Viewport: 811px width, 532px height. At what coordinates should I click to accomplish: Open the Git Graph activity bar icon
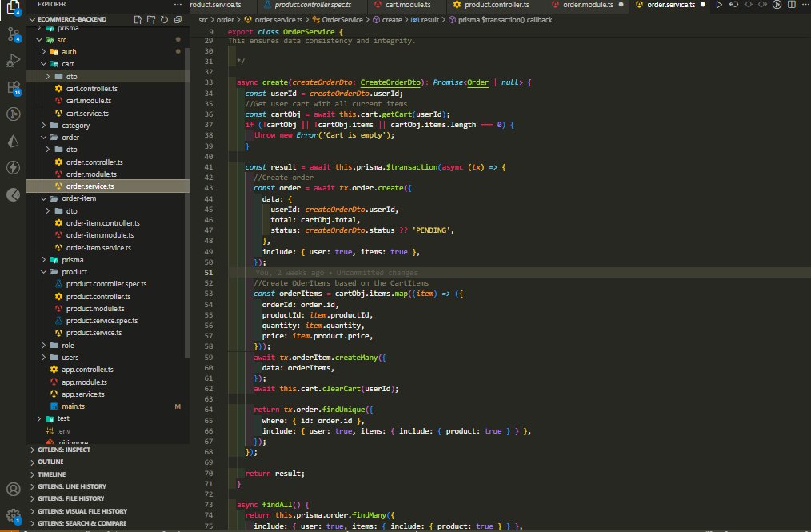click(x=13, y=114)
